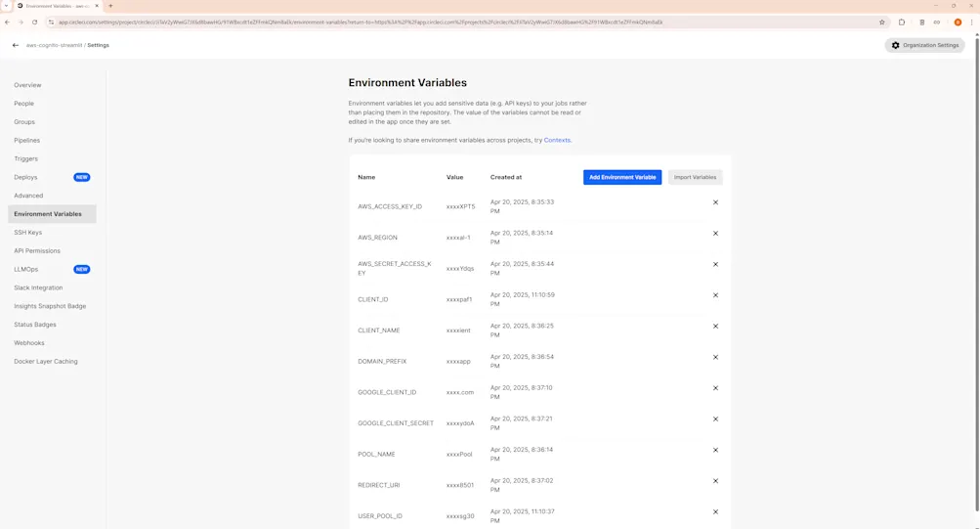The width and height of the screenshot is (980, 529).
Task: Open Status Badges page
Action: pos(35,325)
